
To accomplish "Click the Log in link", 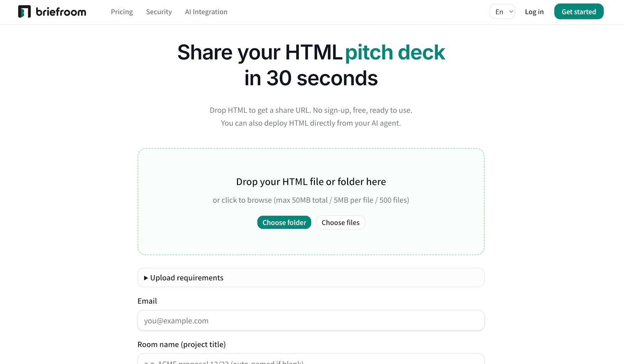I will point(534,12).
